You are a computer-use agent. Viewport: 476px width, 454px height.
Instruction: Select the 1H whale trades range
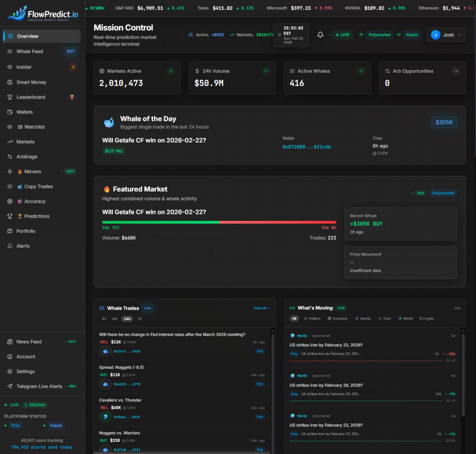(104, 319)
